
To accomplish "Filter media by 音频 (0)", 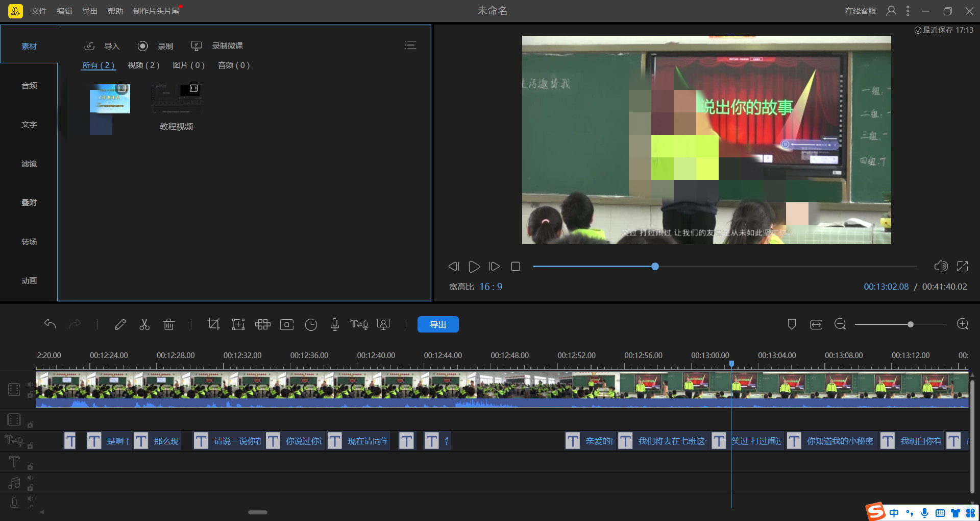I will [234, 65].
